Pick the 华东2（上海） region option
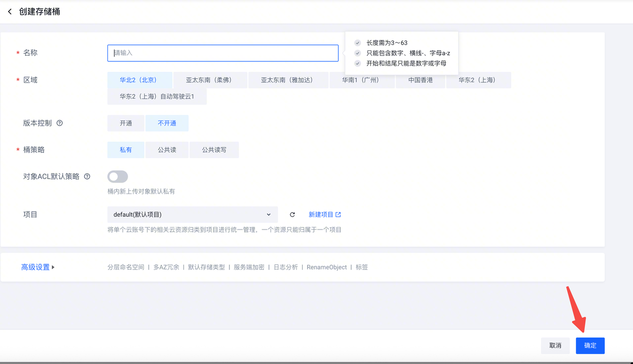This screenshot has height=364, width=633. [478, 80]
